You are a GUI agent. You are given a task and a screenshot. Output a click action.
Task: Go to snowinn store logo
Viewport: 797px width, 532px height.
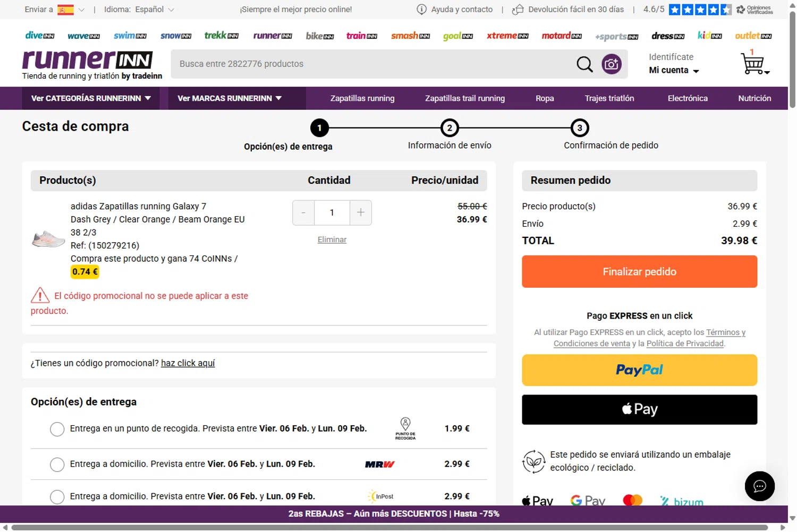pos(176,36)
